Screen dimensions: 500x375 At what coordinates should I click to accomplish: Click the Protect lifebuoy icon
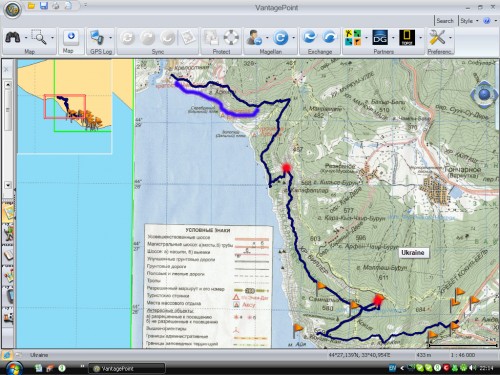(x=231, y=38)
